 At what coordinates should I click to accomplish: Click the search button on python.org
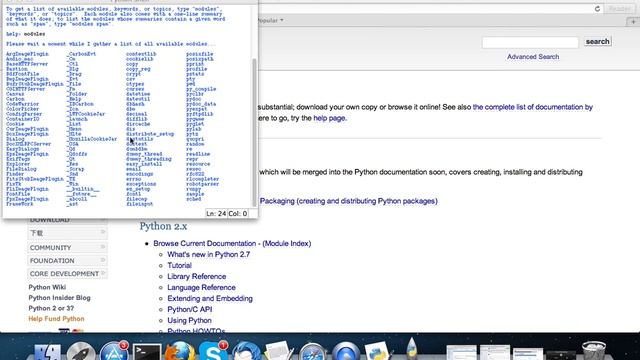pos(597,42)
